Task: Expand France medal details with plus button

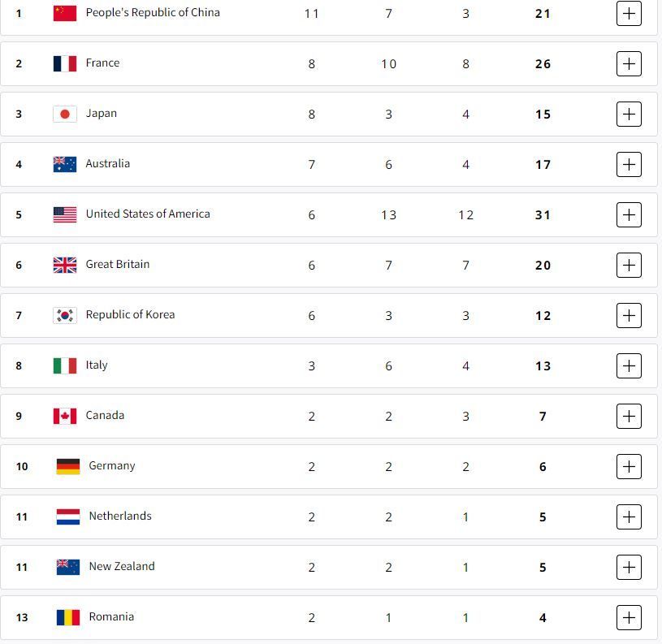Action: pos(629,63)
